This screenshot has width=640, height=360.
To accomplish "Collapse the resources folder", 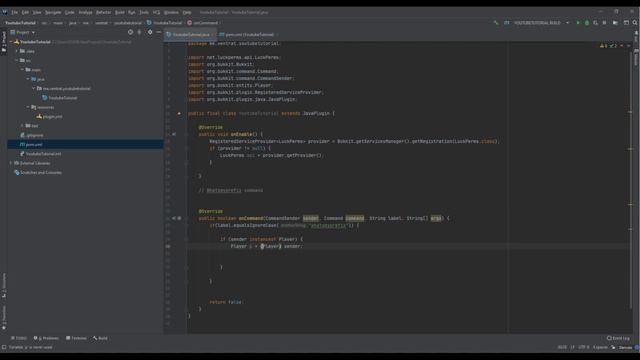I will (28, 107).
